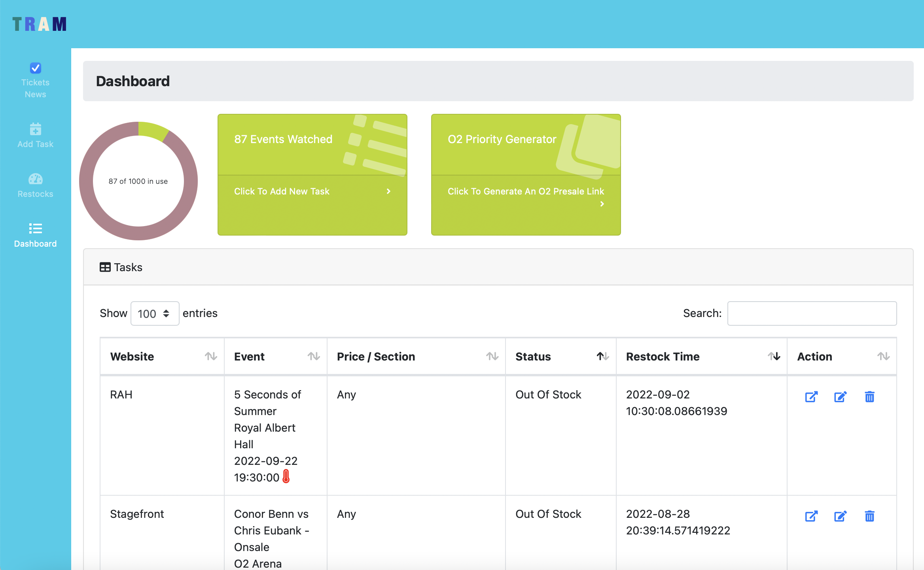The height and width of the screenshot is (570, 924).
Task: Click the TRAM logo
Action: coord(39,24)
